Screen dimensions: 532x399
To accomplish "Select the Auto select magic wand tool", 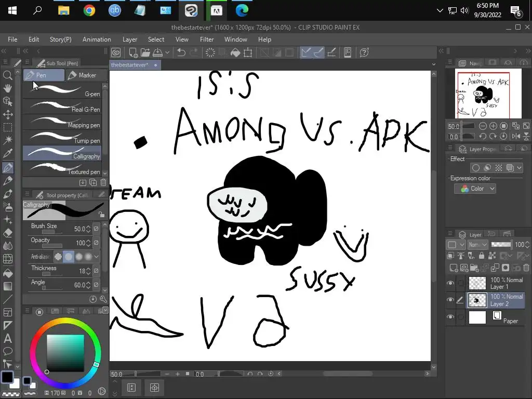I will 7,140.
